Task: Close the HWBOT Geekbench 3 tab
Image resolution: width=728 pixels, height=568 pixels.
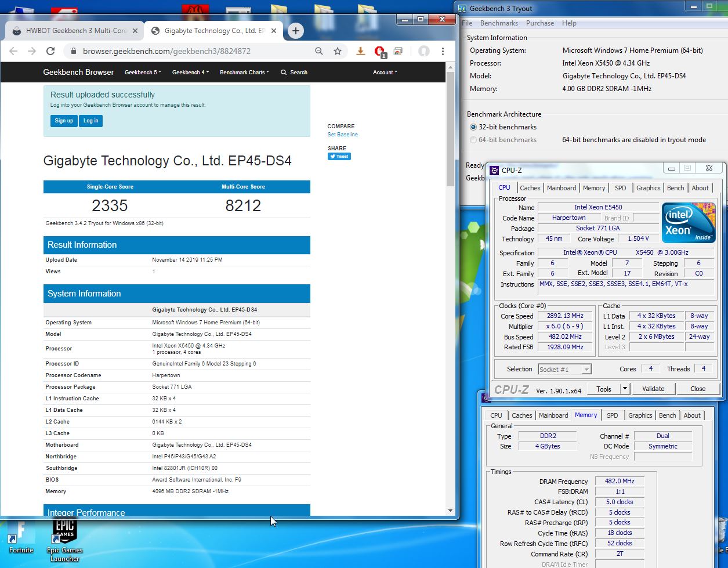Action: (136, 31)
